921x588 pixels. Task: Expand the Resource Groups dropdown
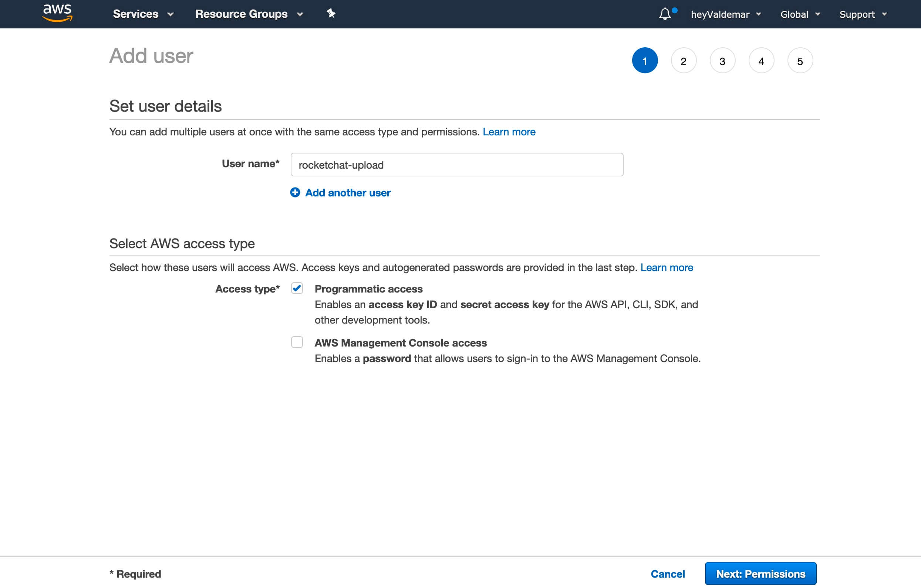(x=249, y=13)
